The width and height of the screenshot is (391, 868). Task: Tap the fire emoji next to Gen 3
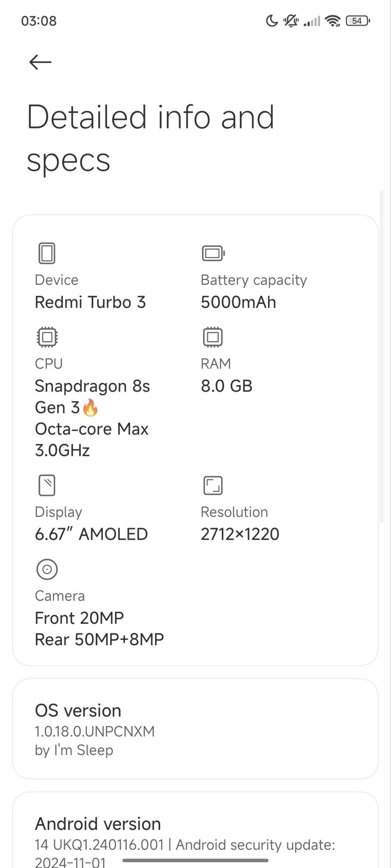point(90,407)
